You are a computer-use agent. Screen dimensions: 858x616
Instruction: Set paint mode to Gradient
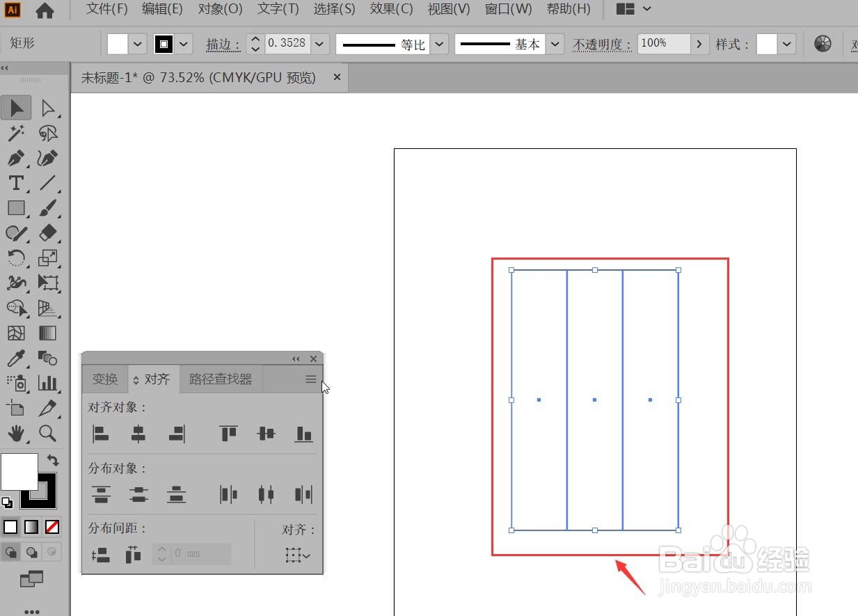[31, 527]
